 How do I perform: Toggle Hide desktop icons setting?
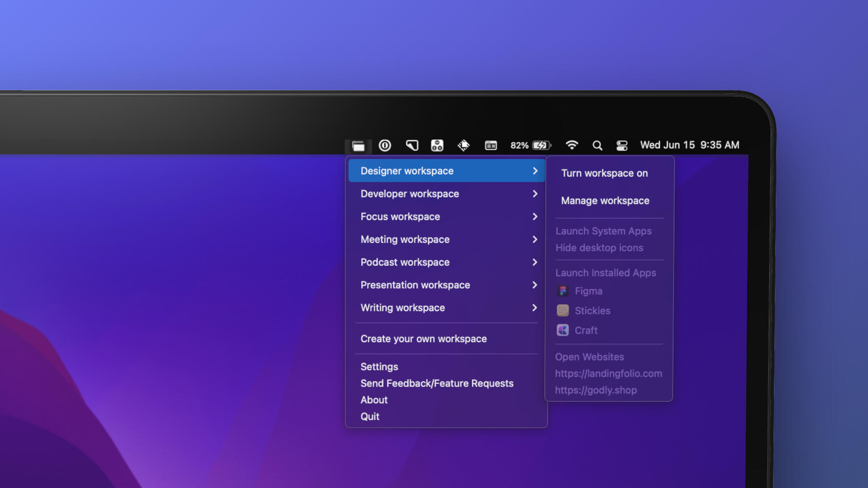click(599, 247)
